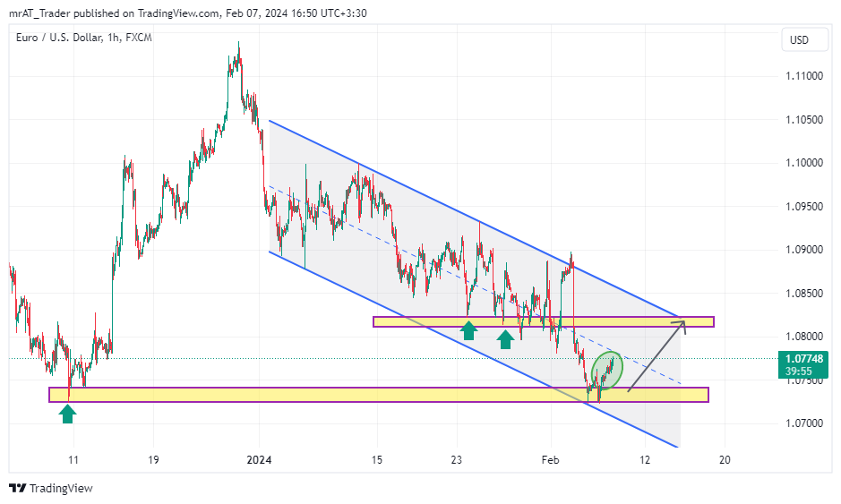
Task: Click the 1.08500 price axis label
Action: click(804, 294)
